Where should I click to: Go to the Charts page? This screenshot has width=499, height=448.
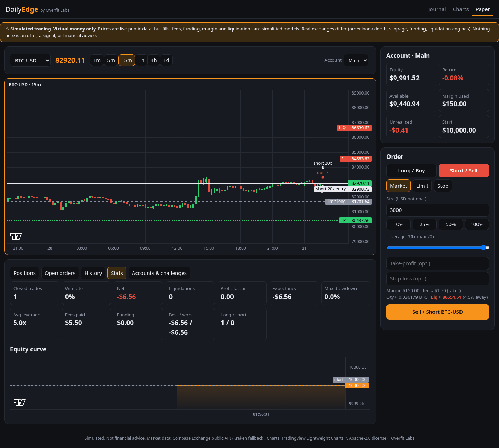pos(461,9)
